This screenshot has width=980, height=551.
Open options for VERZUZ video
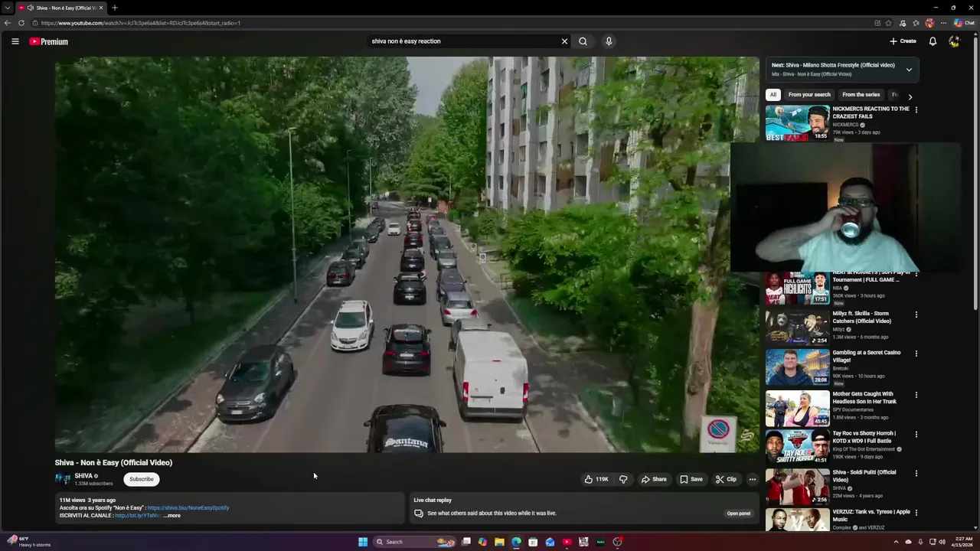tap(916, 512)
